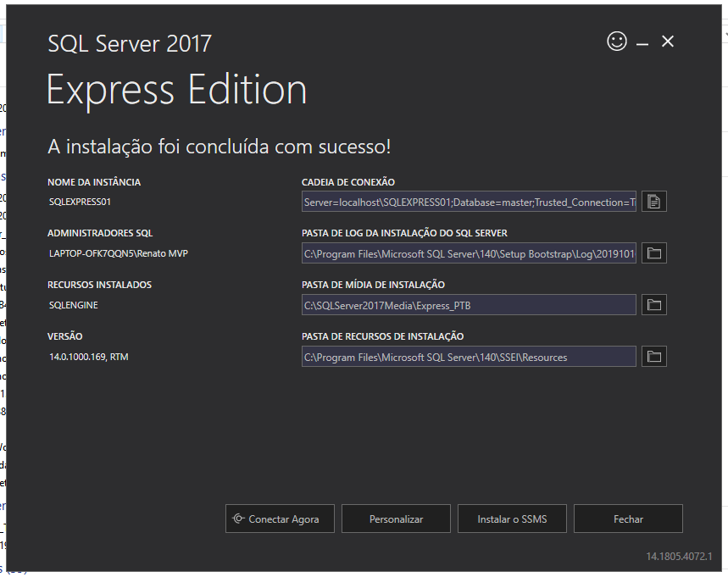728x577 pixels.
Task: Copy the connection string using the copy icon
Action: 653,202
